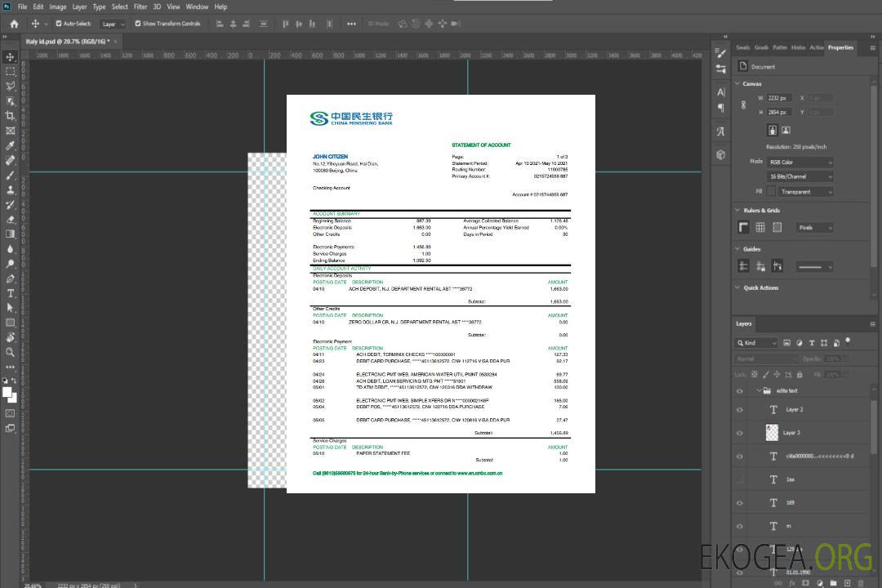Show the hidden '1aa' text layer

coord(740,479)
